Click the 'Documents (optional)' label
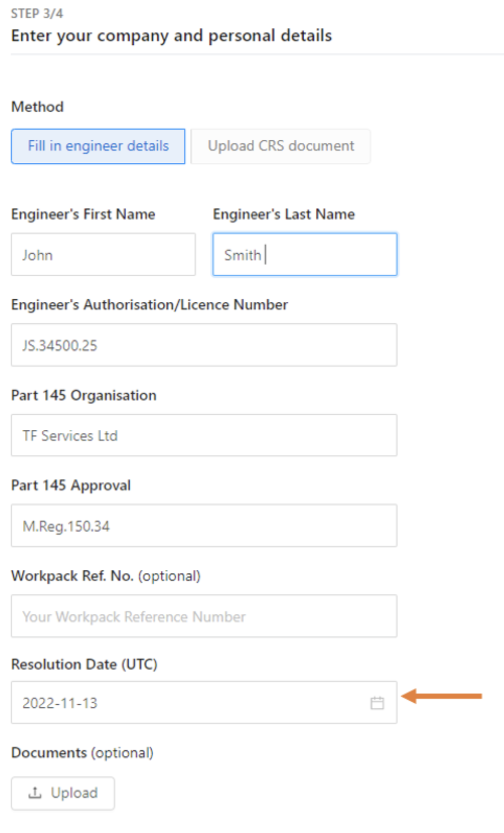This screenshot has height=833, width=504. (x=82, y=753)
